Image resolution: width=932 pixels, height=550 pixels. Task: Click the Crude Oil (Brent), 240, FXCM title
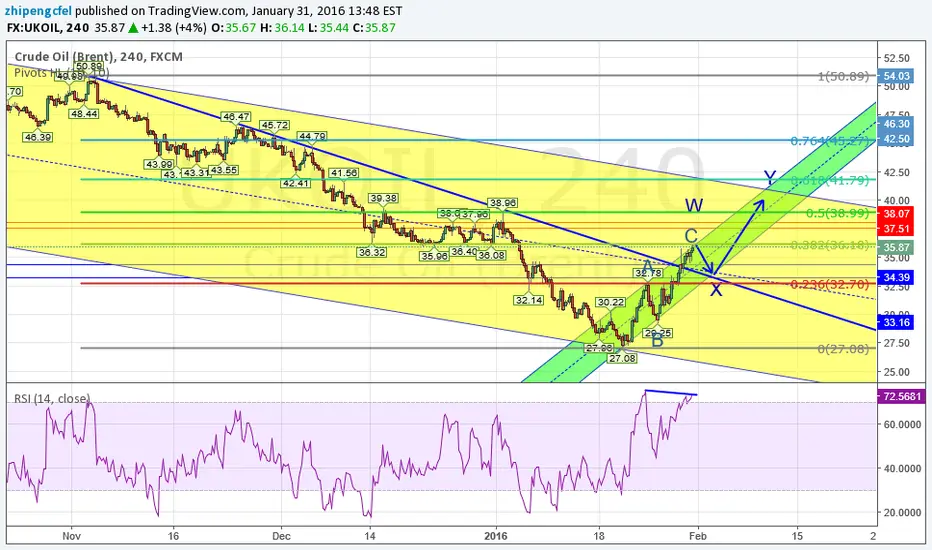[x=99, y=56]
